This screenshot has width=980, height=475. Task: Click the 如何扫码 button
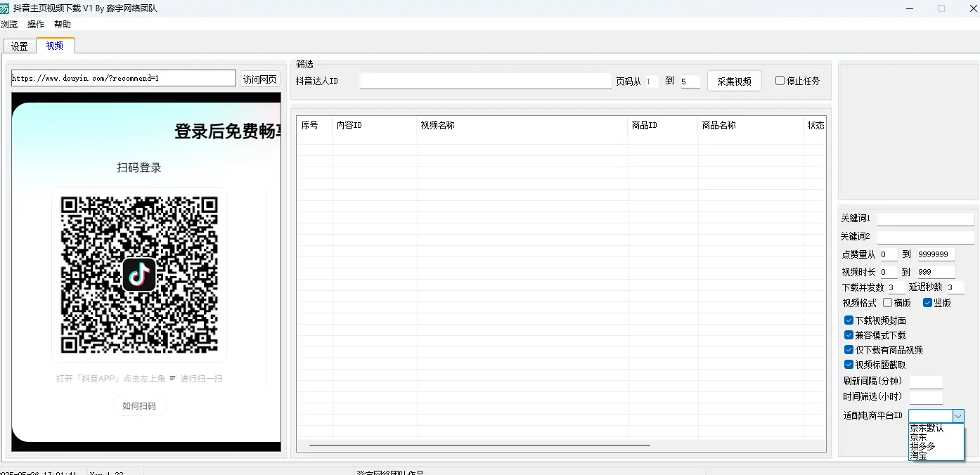[139, 406]
